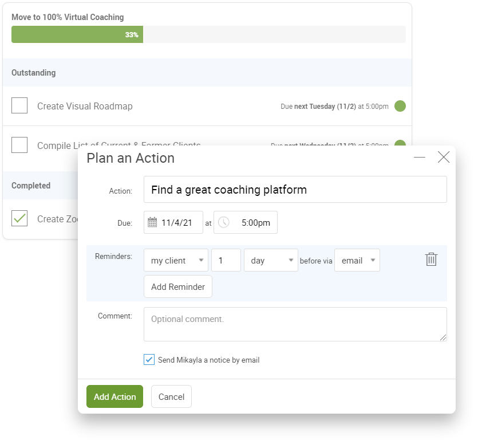Click the Action name text field
The width and height of the screenshot is (478, 448).
click(x=295, y=190)
